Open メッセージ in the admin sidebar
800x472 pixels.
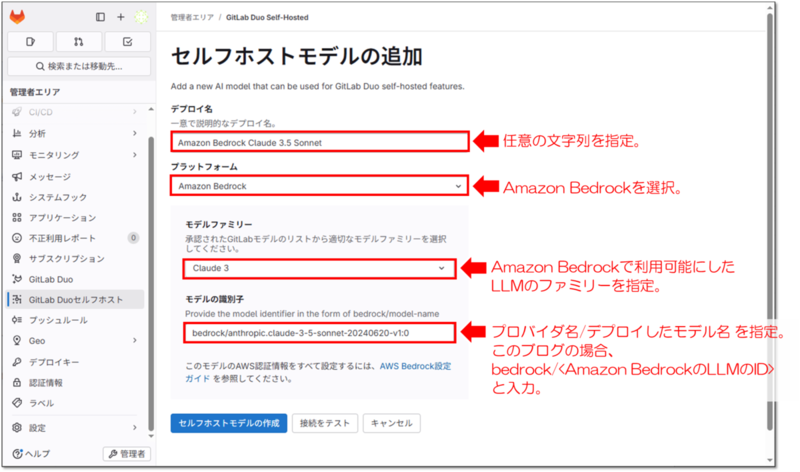(x=76, y=177)
